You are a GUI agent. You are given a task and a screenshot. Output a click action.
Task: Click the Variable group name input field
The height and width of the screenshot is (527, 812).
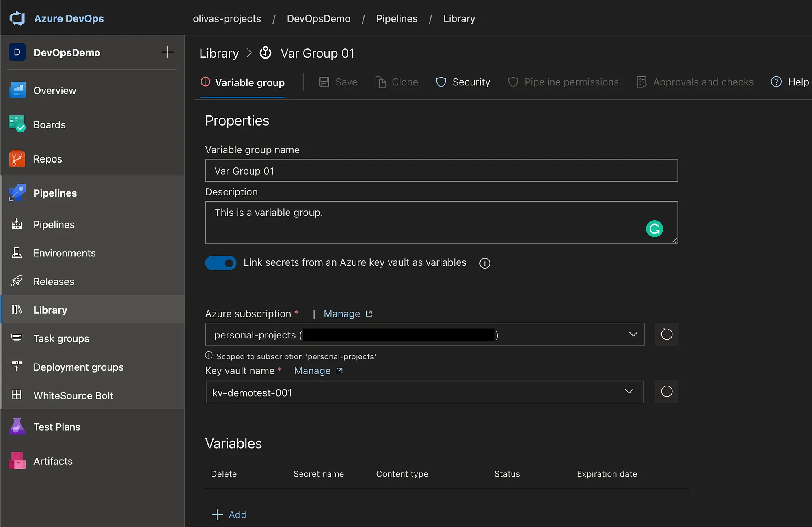click(x=441, y=171)
